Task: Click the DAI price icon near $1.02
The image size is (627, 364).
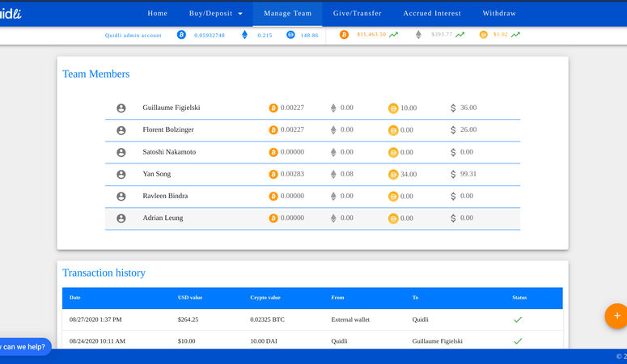Action: (x=484, y=35)
